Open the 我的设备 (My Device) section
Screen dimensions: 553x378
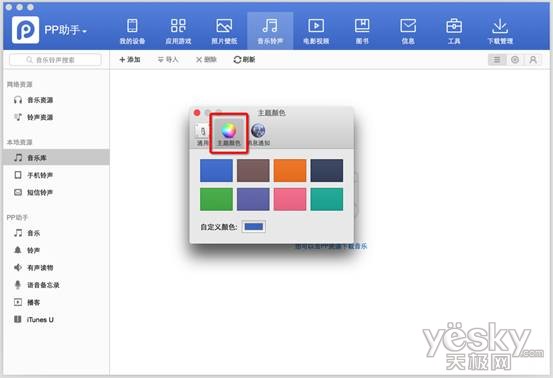[132, 31]
